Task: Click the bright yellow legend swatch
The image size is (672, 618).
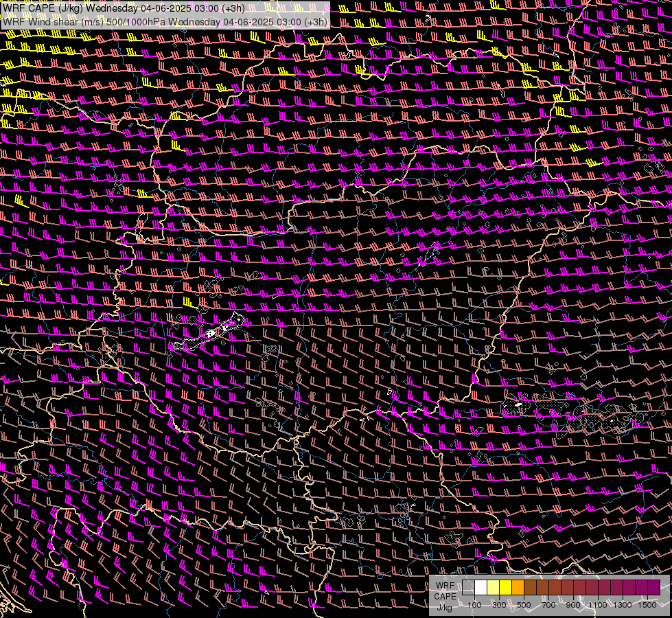Action: click(x=505, y=588)
